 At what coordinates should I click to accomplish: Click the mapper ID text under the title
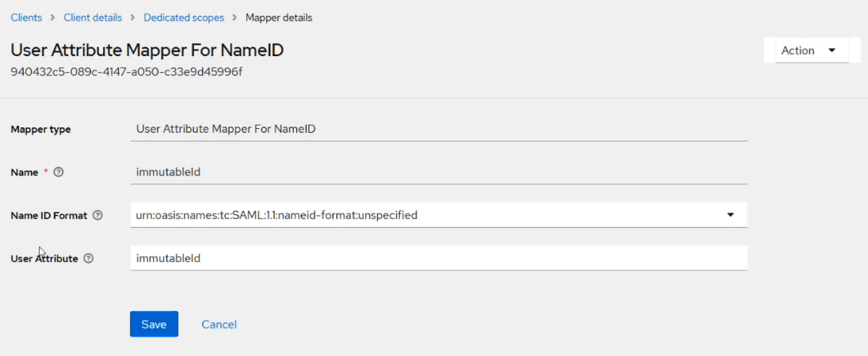tap(126, 72)
